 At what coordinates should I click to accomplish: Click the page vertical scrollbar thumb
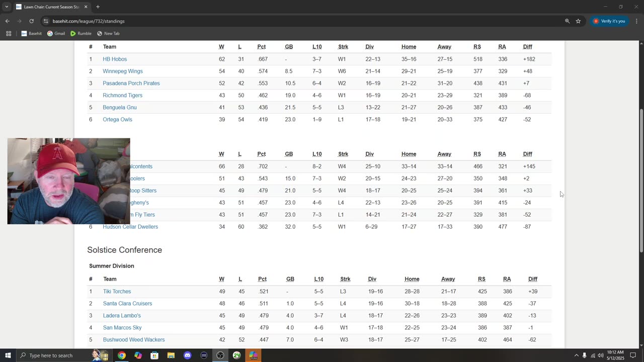[641, 181]
